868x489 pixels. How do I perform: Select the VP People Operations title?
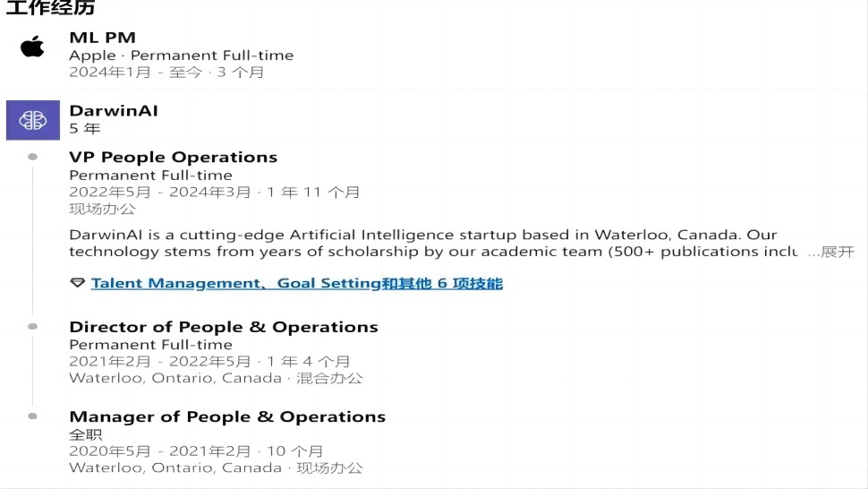click(x=173, y=158)
